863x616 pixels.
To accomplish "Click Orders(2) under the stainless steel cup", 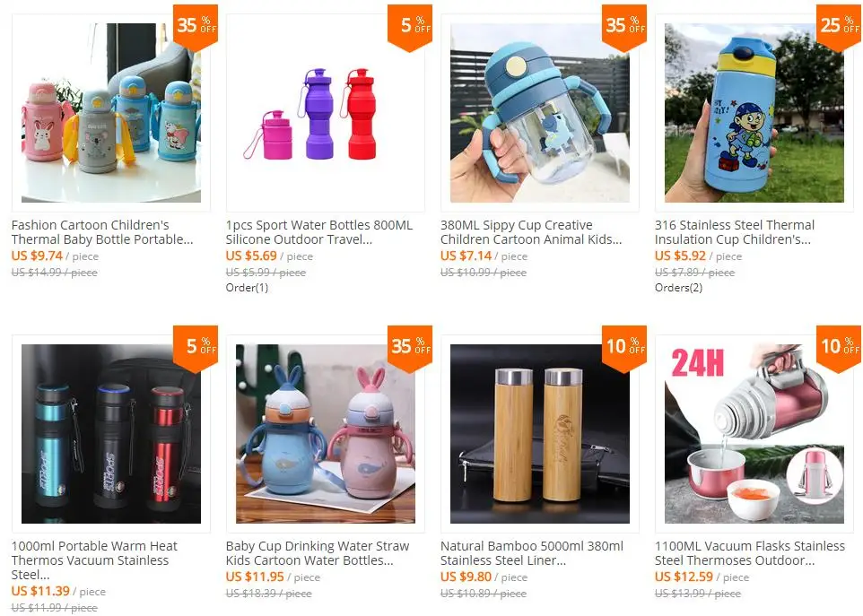I will [x=678, y=288].
